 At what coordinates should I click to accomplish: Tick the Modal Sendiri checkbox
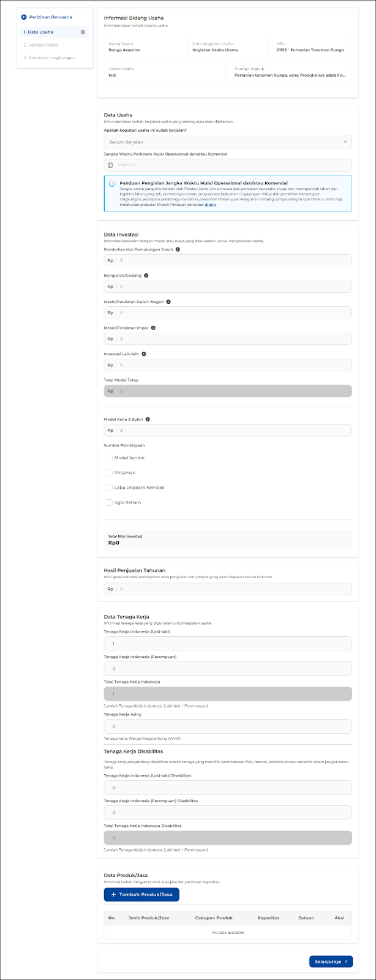tap(109, 458)
